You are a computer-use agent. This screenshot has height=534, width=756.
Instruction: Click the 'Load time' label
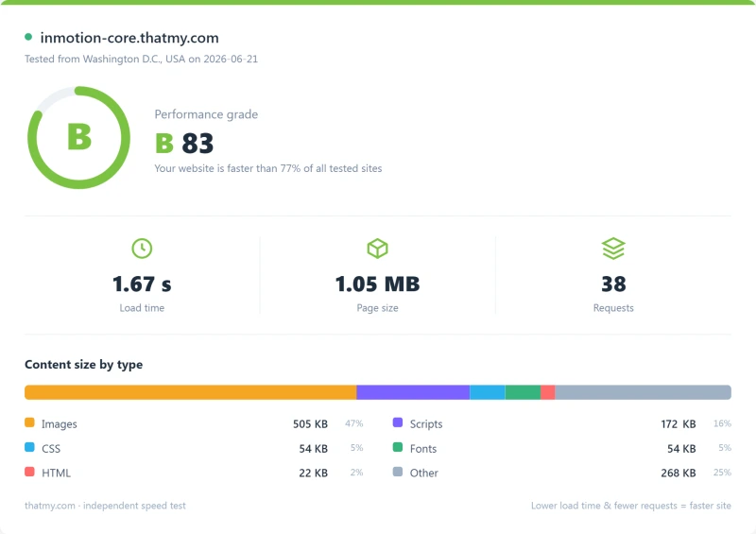click(142, 308)
